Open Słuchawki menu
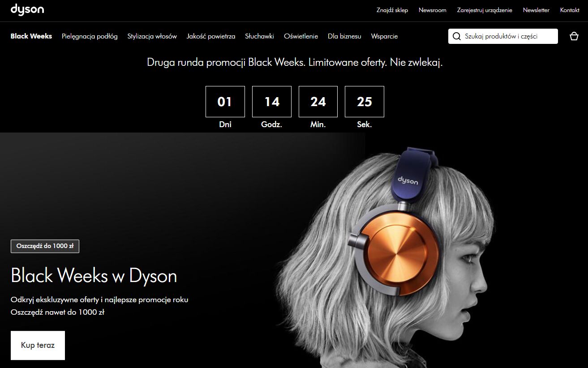Image resolution: width=588 pixels, height=368 pixels. (x=259, y=36)
